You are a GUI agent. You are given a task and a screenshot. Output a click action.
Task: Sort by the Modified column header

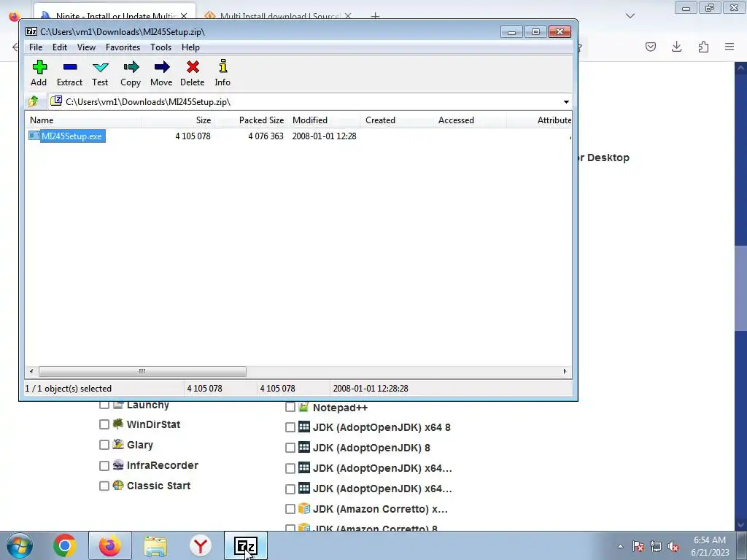pyautogui.click(x=324, y=120)
